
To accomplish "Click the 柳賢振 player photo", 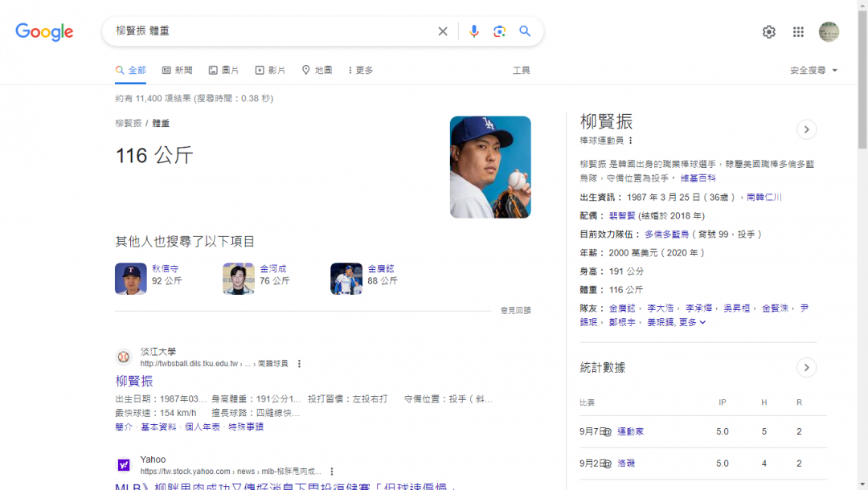I will tap(490, 167).
